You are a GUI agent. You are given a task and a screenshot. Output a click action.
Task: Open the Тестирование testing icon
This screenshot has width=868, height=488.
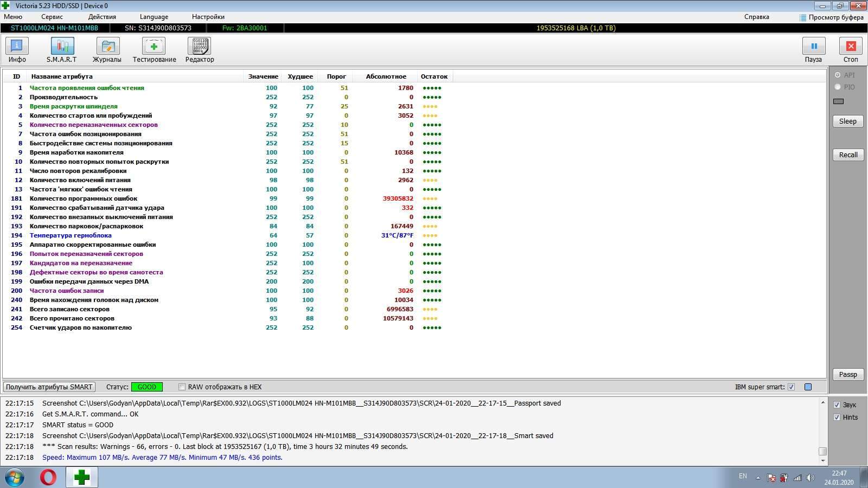point(154,47)
